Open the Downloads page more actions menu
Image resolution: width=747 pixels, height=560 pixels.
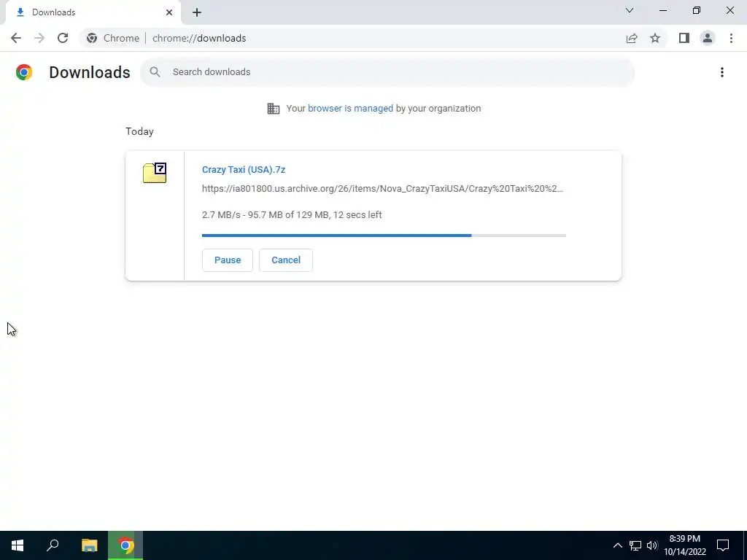click(722, 72)
